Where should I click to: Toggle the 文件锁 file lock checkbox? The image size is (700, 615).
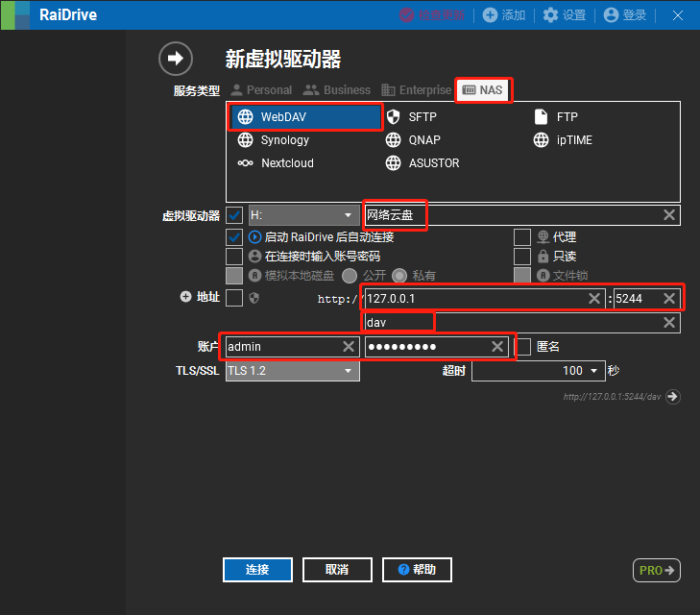pos(522,276)
